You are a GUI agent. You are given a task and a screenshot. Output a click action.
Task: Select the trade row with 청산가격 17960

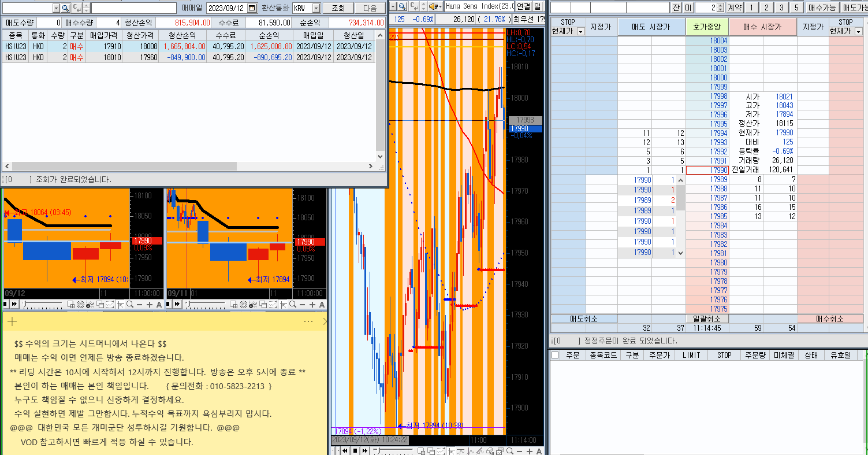click(x=188, y=57)
